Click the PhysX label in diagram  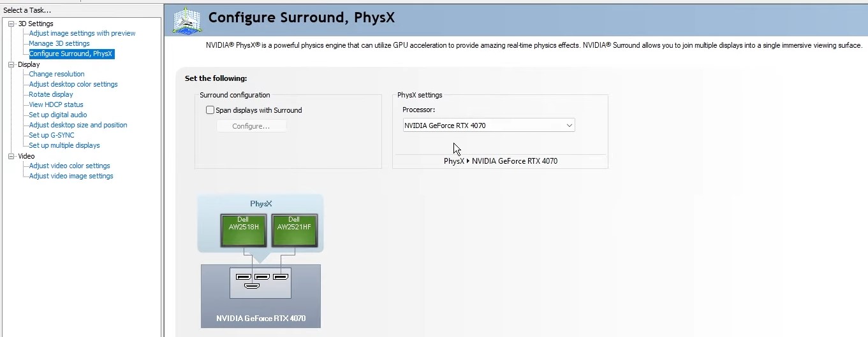(x=261, y=204)
